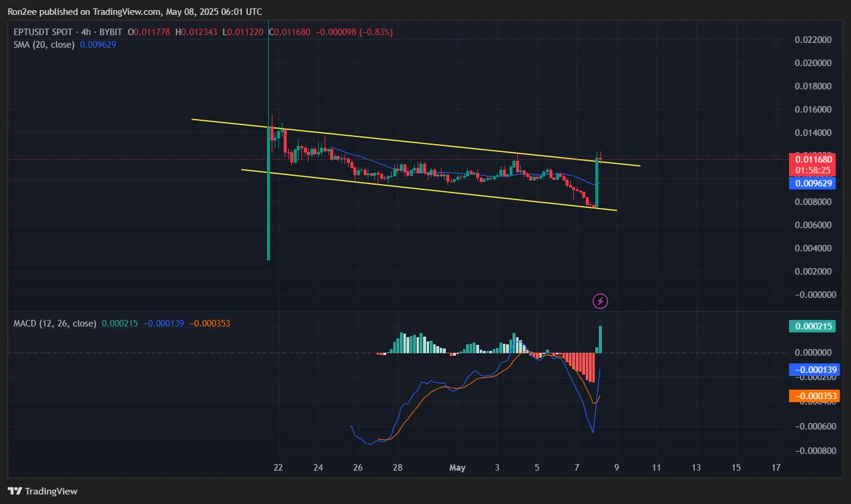The height and width of the screenshot is (504, 851).
Task: Click the 0.020000 price axis label
Action: [x=813, y=63]
